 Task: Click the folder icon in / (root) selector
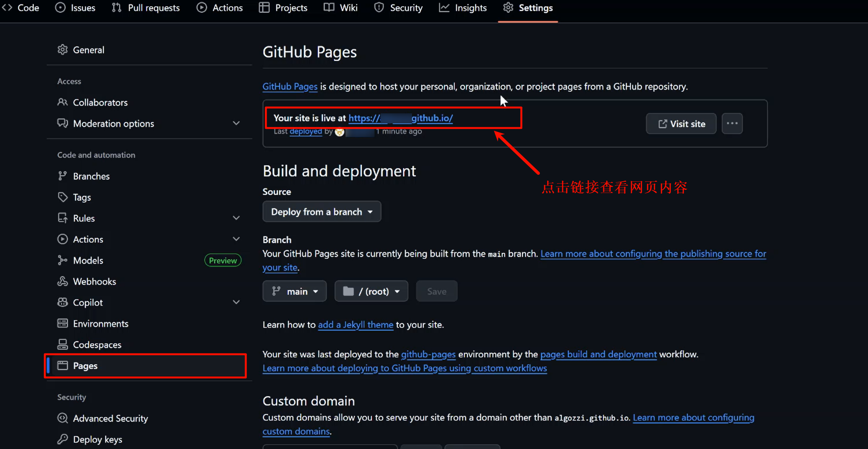tap(348, 291)
